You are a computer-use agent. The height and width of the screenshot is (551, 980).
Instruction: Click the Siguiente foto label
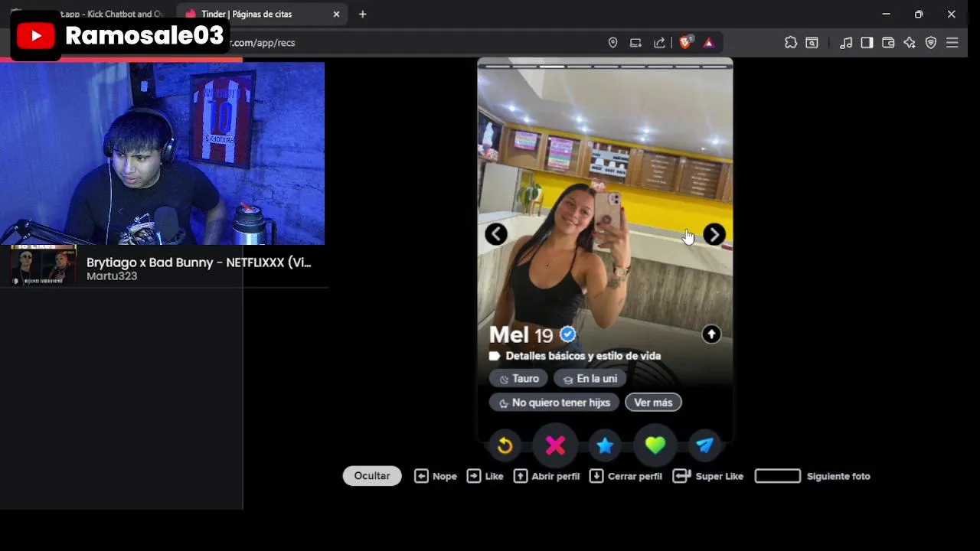click(838, 476)
